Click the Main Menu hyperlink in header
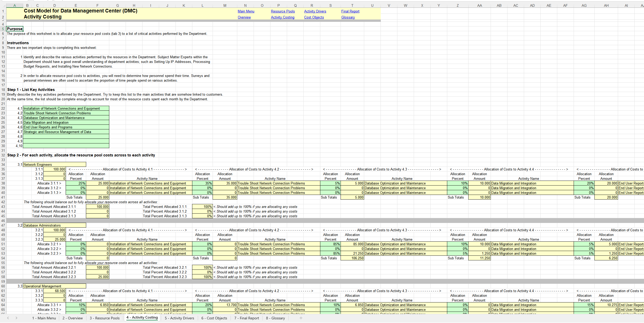Viewport: 644px width, 323px height. [246, 11]
